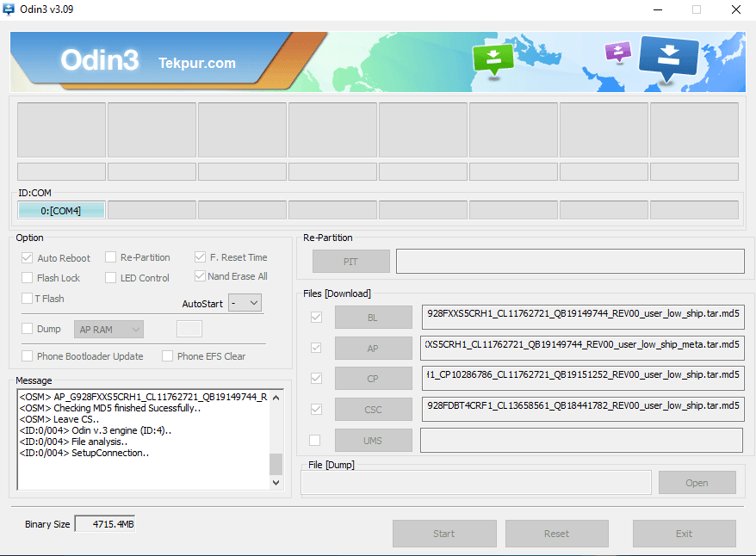The height and width of the screenshot is (556, 756).
Task: Click the Binary Size value 4715.4MB
Action: tap(105, 524)
